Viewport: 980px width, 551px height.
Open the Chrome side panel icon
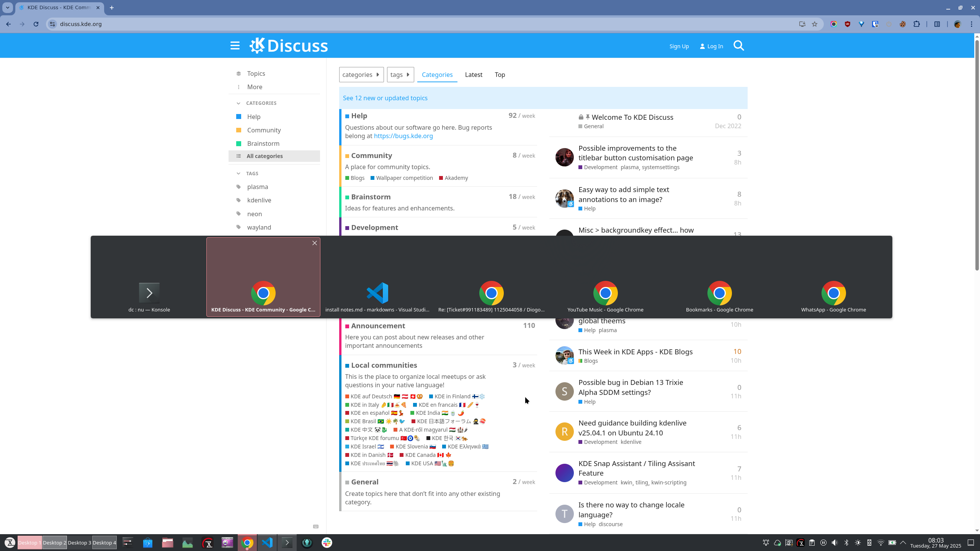pyautogui.click(x=937, y=24)
